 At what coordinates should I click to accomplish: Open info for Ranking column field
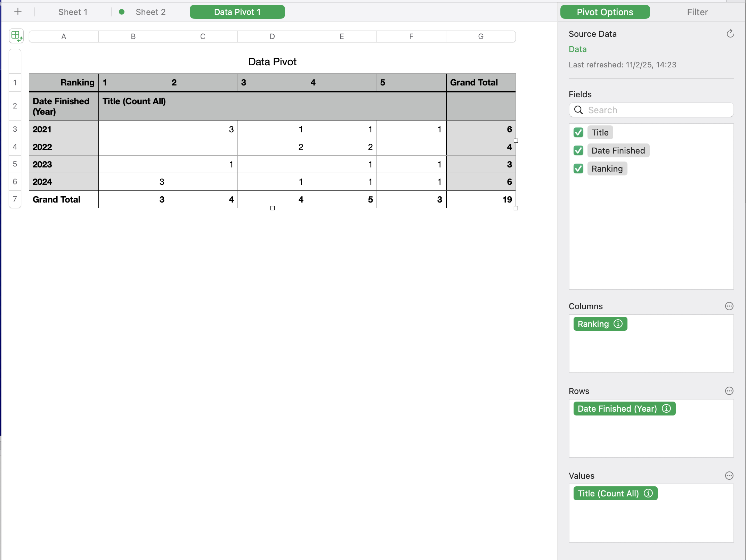(618, 324)
